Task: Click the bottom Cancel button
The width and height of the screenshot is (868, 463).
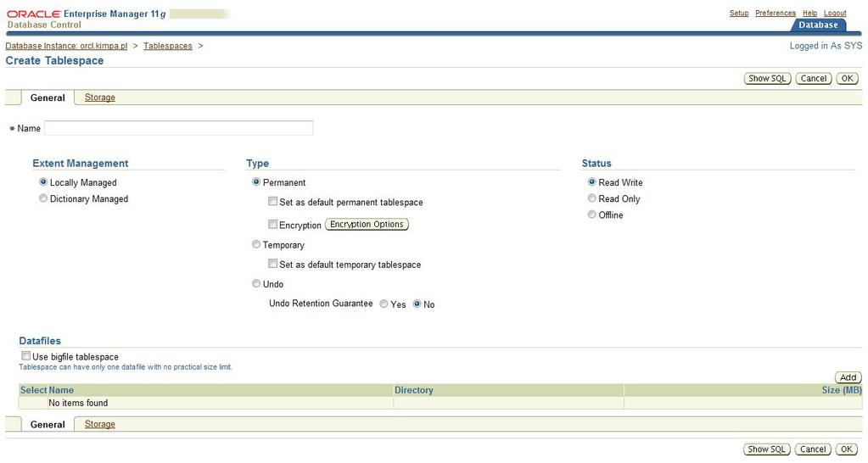Action: 813,449
